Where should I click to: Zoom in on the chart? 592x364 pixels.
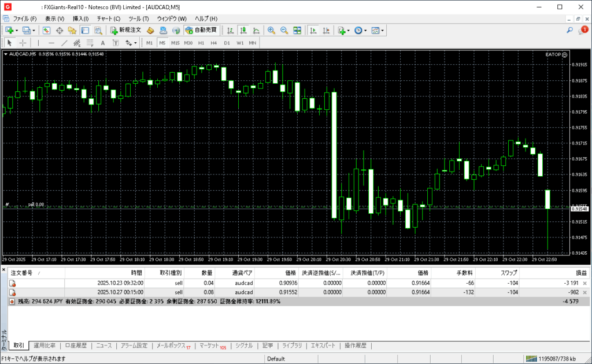[271, 30]
